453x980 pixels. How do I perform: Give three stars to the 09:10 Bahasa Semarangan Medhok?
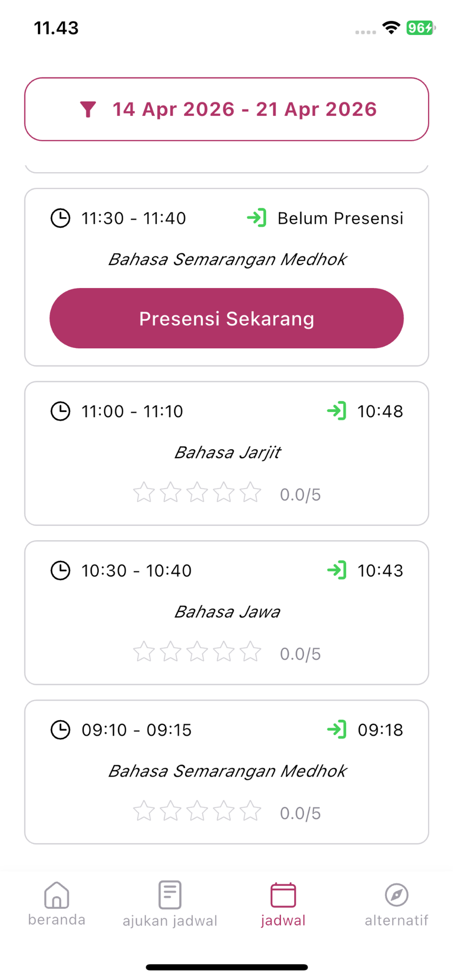click(197, 811)
